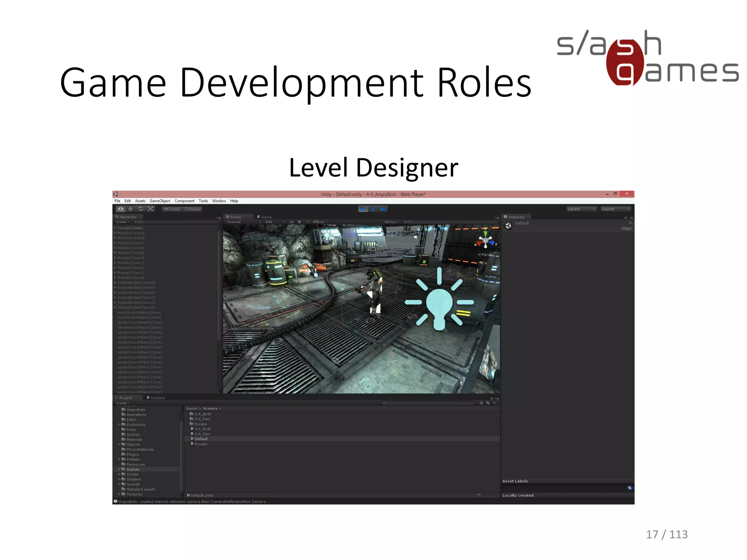The image size is (747, 560).
Task: Toggle scene lighting sun icon
Action: [x=299, y=222]
